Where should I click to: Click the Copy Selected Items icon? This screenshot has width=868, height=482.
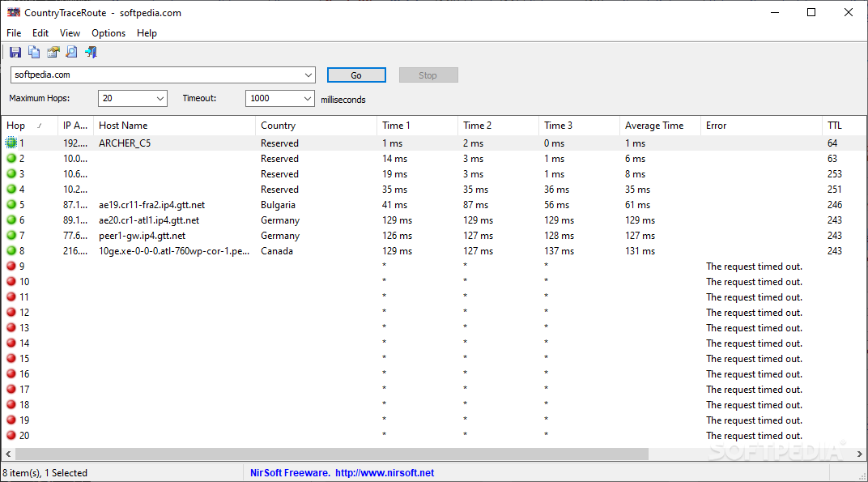click(34, 52)
